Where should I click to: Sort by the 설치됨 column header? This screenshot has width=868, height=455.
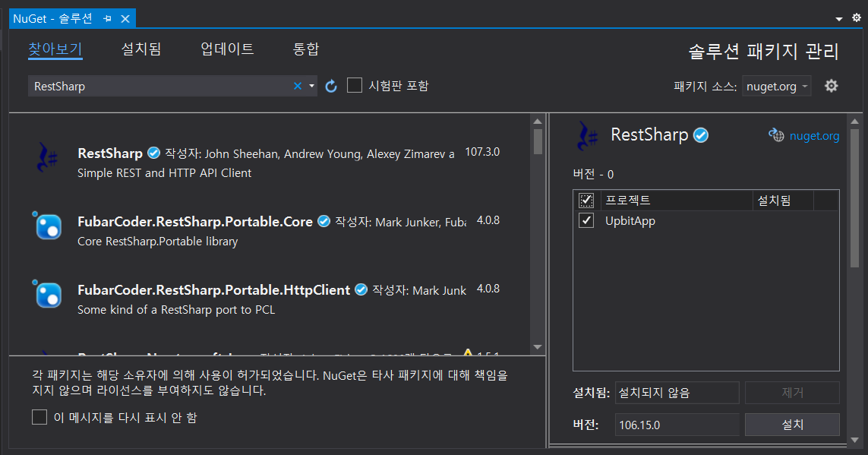[x=783, y=200]
